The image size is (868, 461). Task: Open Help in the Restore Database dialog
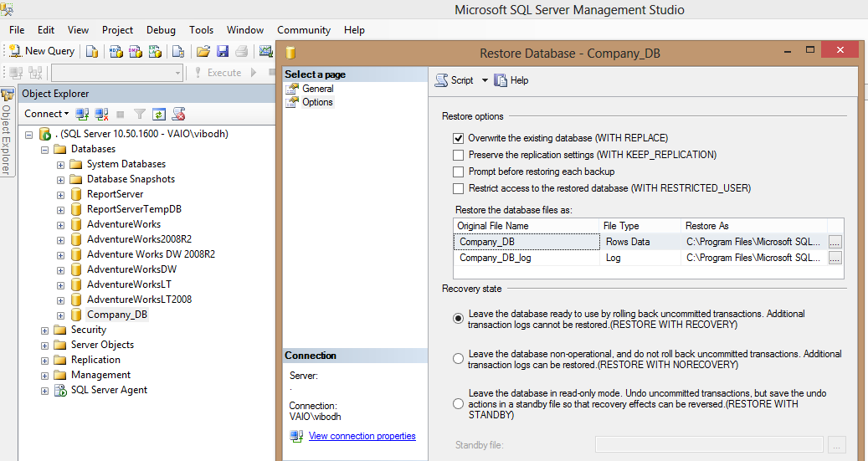(x=511, y=80)
